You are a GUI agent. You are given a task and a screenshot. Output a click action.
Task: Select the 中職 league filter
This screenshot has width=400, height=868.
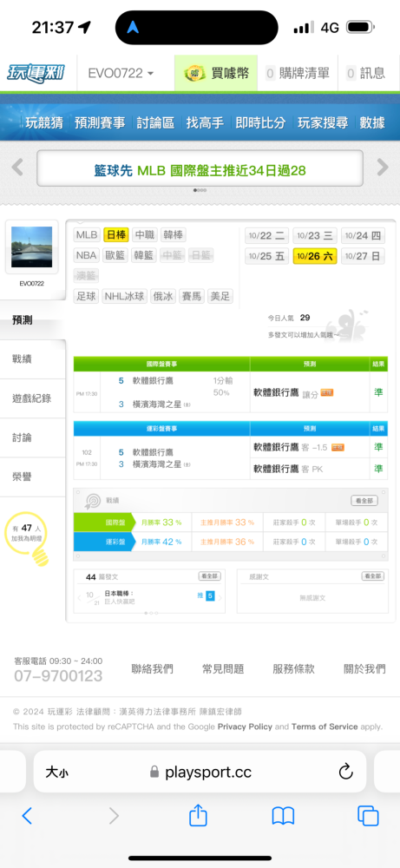pyautogui.click(x=145, y=235)
